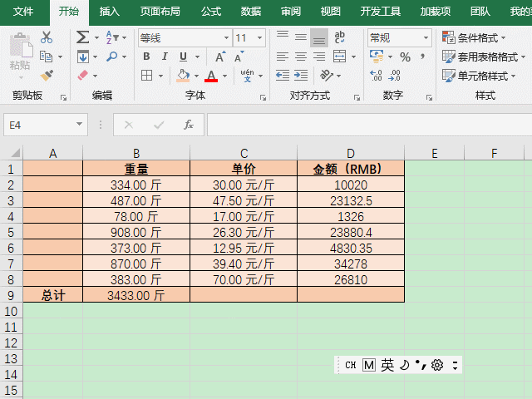532x399 pixels.
Task: Align text left
Action: pyautogui.click(x=283, y=57)
